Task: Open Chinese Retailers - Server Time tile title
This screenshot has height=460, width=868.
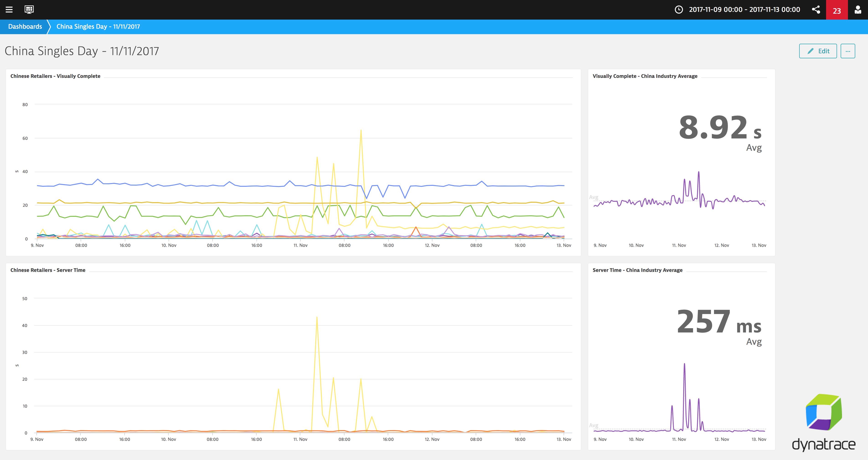Action: coord(48,270)
